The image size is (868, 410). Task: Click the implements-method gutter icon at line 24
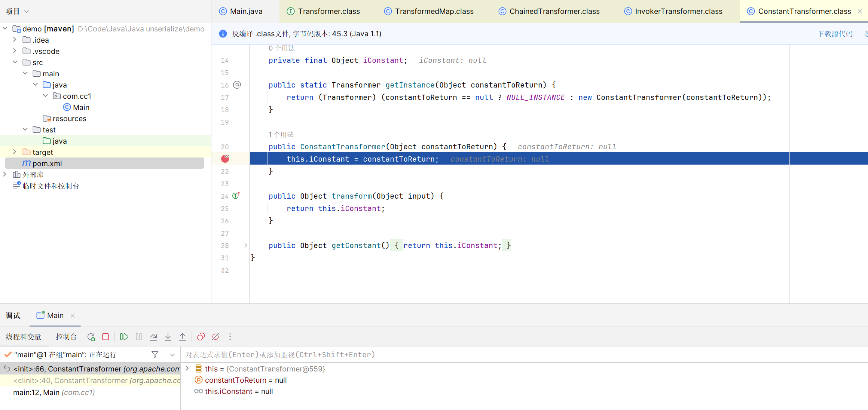[236, 196]
